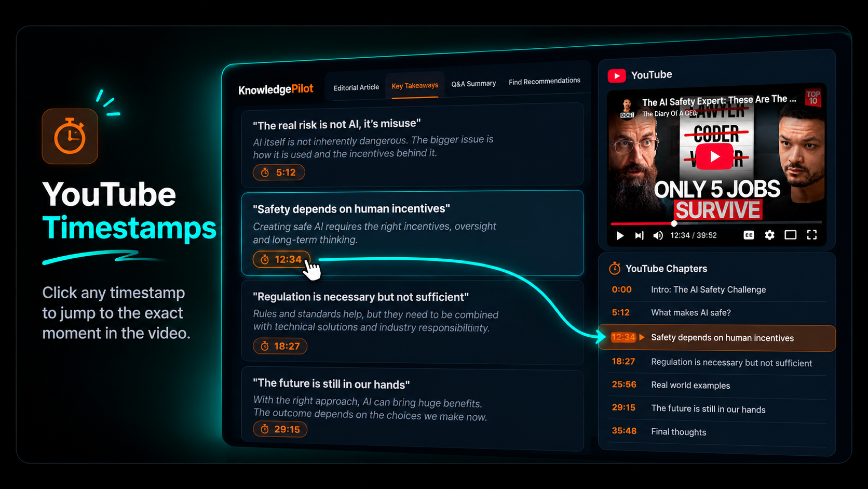Screen dimensions: 868x489
Task: Select the Key Takeaways tab
Action: click(415, 86)
